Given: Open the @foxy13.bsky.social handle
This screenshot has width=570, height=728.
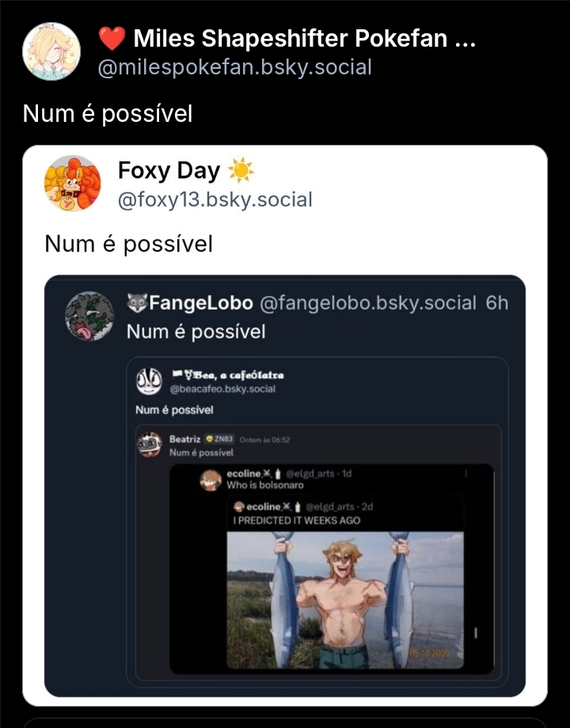Looking at the screenshot, I should [x=215, y=199].
